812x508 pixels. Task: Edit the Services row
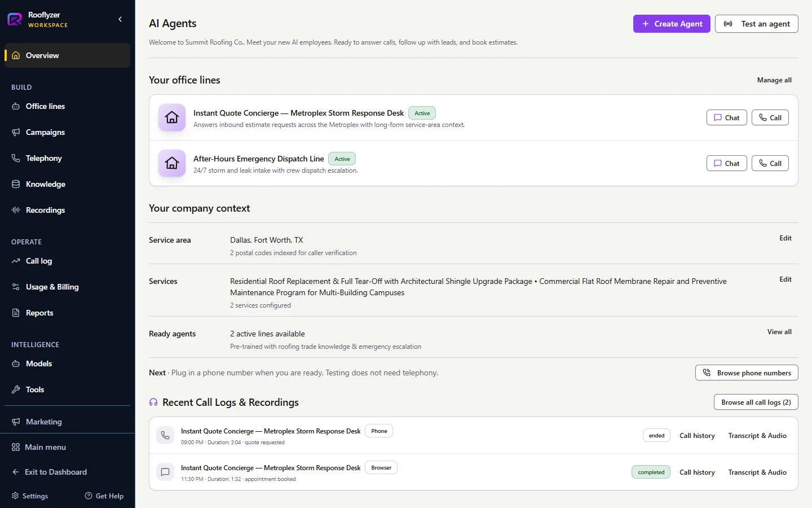(x=785, y=279)
